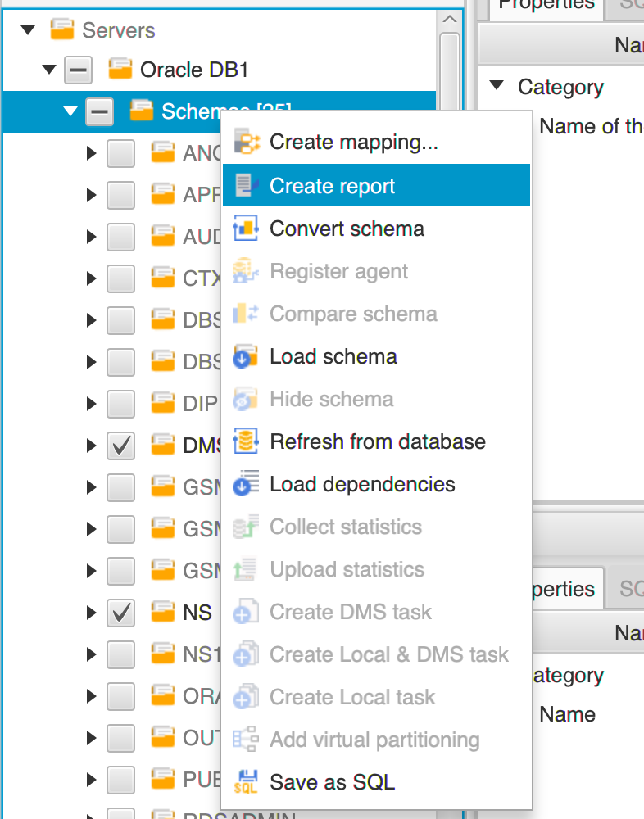Click the ANO schema folder icon

(162, 152)
